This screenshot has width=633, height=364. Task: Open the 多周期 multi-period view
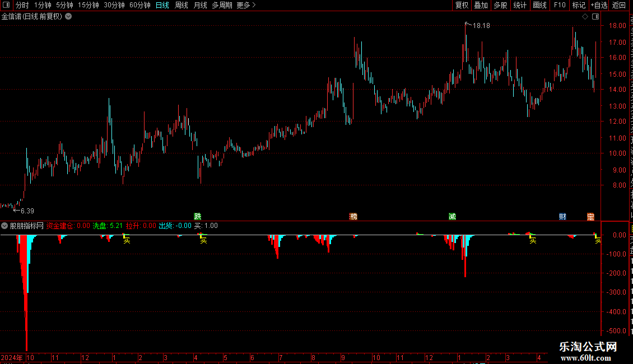tap(222, 5)
